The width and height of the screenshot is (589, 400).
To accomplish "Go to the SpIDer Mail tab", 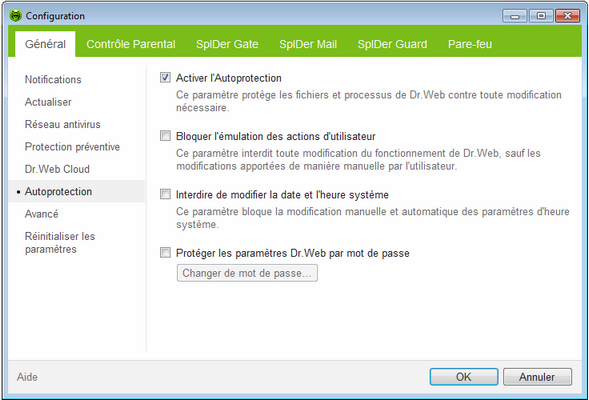I will (x=308, y=44).
